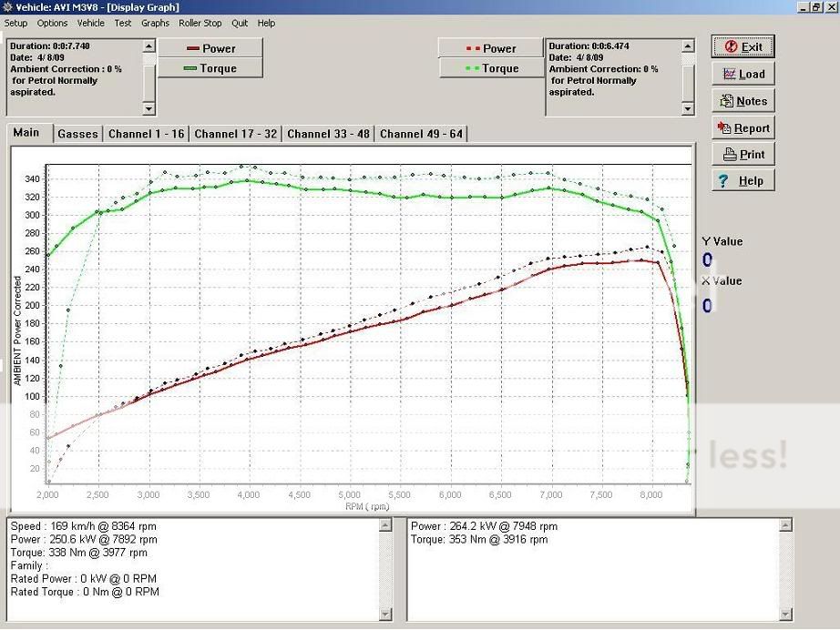Select Roller Stop in menu bar
This screenshot has width=840, height=630.
pos(200,23)
